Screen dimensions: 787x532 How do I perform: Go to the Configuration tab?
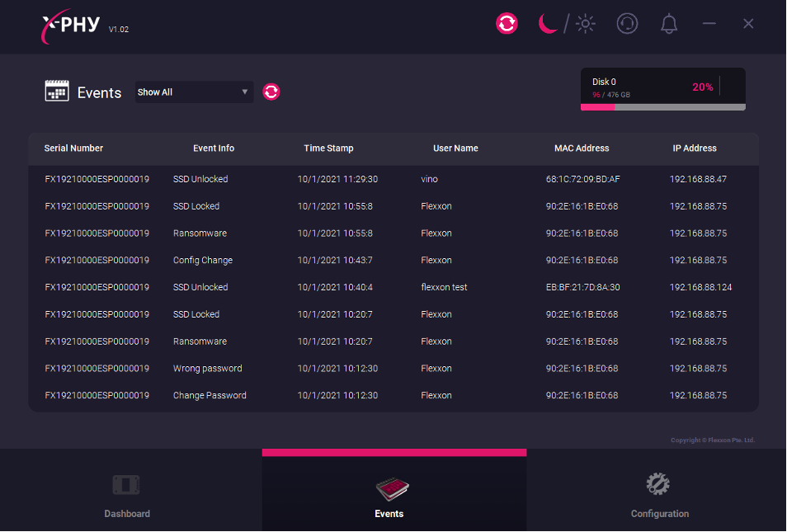pyautogui.click(x=658, y=495)
